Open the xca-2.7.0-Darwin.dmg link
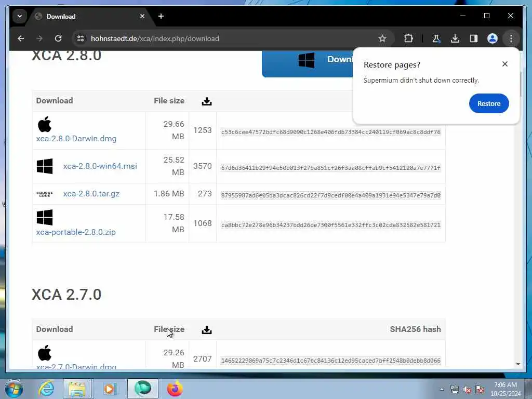Image resolution: width=532 pixels, height=399 pixels. tap(76, 366)
